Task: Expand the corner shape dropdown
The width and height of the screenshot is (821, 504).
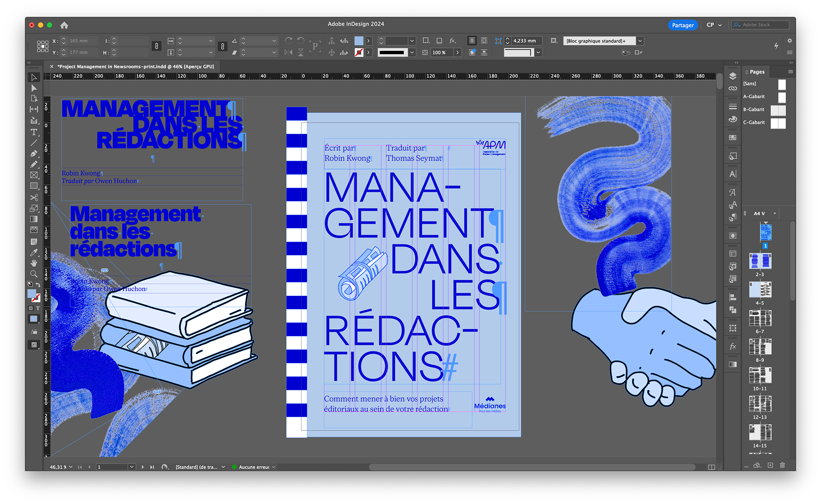Action: point(538,52)
